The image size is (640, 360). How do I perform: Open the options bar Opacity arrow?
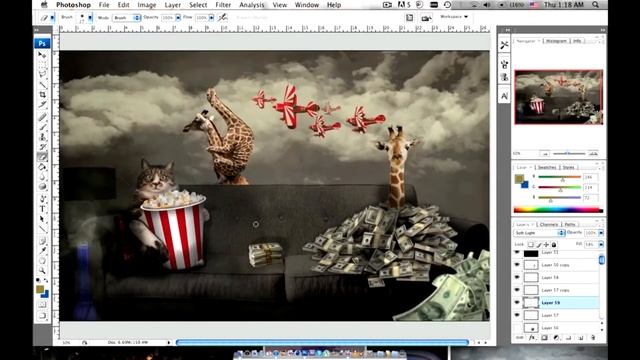pos(178,18)
